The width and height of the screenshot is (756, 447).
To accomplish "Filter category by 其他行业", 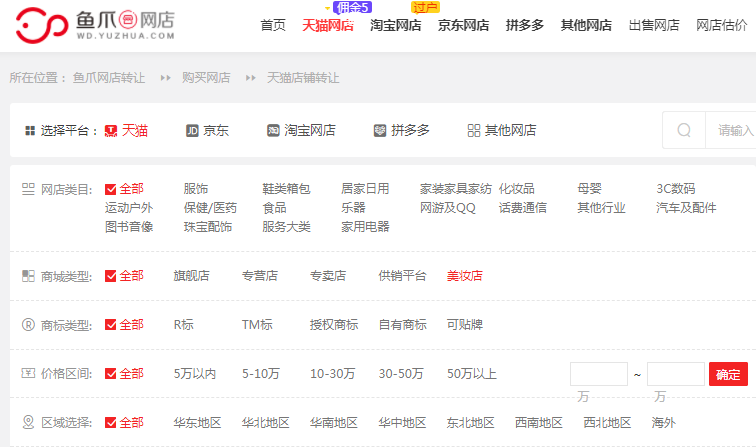I will [601, 208].
